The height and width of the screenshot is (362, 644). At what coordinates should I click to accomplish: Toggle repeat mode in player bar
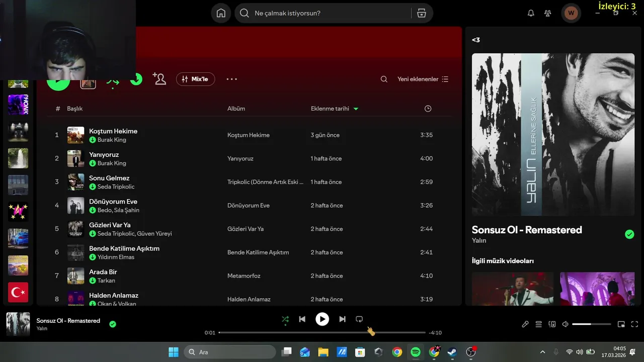[359, 319]
